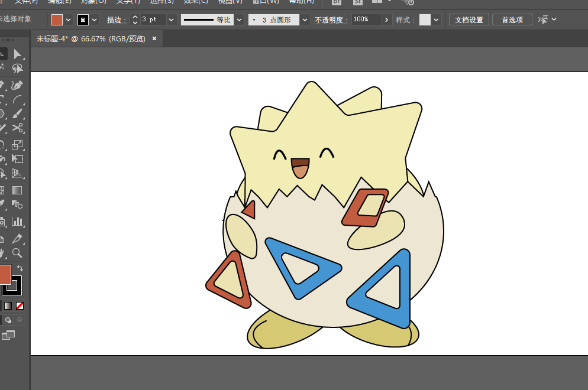Click the align-to-selection icon in control bar
Screen dimensions: 588x390
pyautogui.click(x=543, y=19)
